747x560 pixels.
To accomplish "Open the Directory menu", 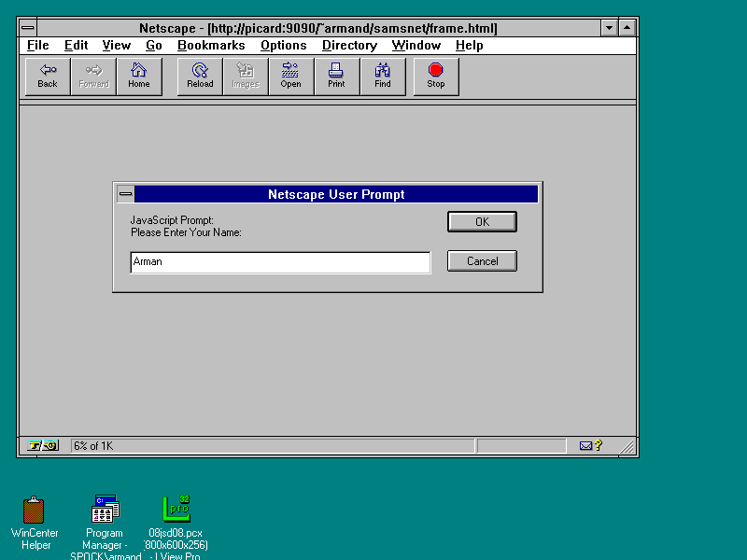I will coord(349,45).
